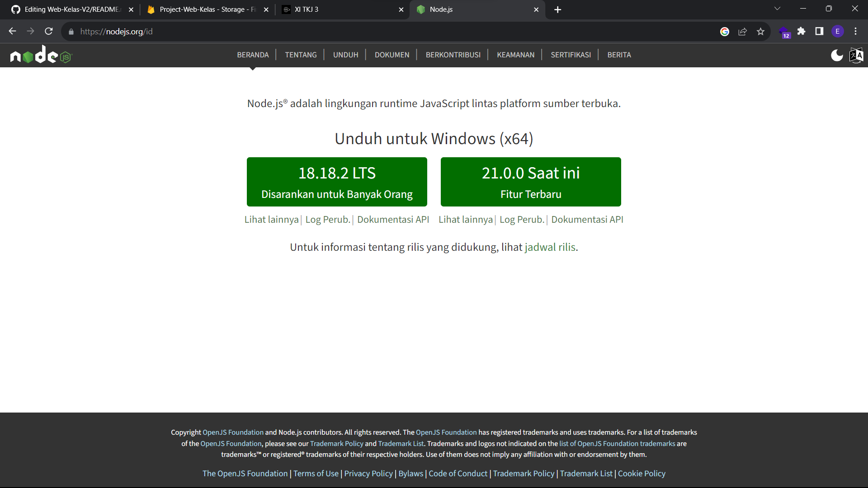
Task: Bookmark this page using the star icon
Action: pos(761,31)
